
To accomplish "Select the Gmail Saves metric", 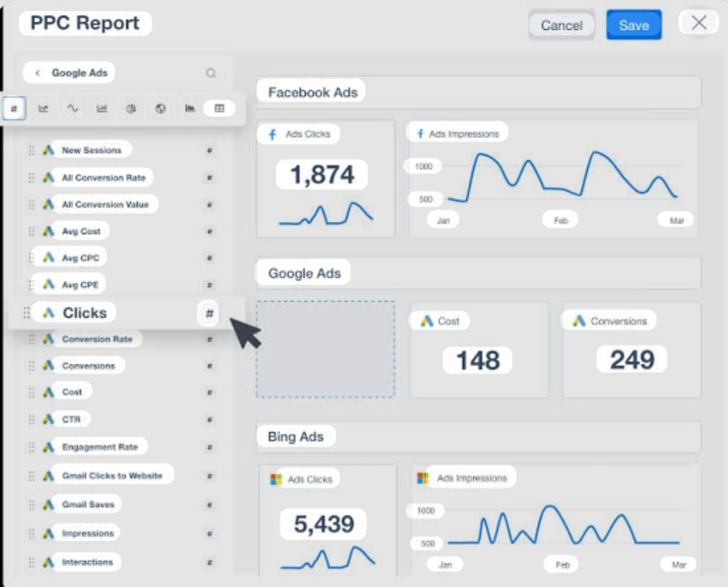I will pyautogui.click(x=88, y=504).
